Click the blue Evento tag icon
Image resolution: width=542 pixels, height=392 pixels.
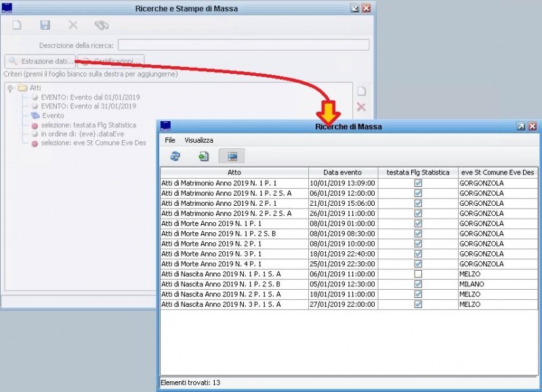[x=35, y=115]
